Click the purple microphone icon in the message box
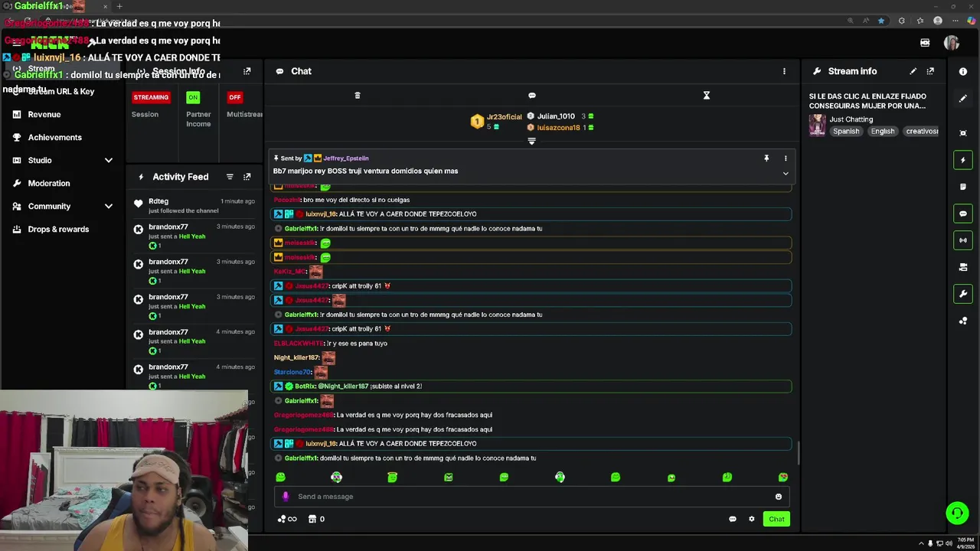This screenshot has width=980, height=551. click(286, 497)
